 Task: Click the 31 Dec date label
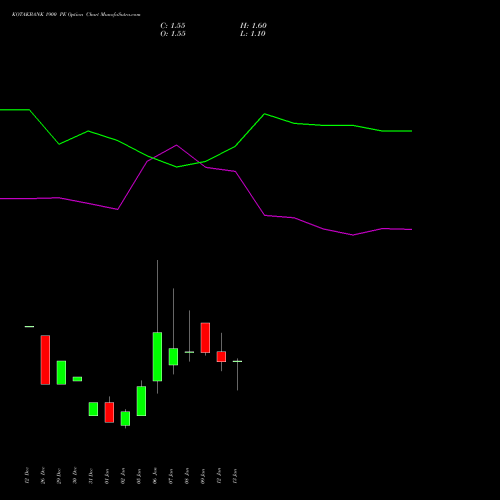(91, 475)
